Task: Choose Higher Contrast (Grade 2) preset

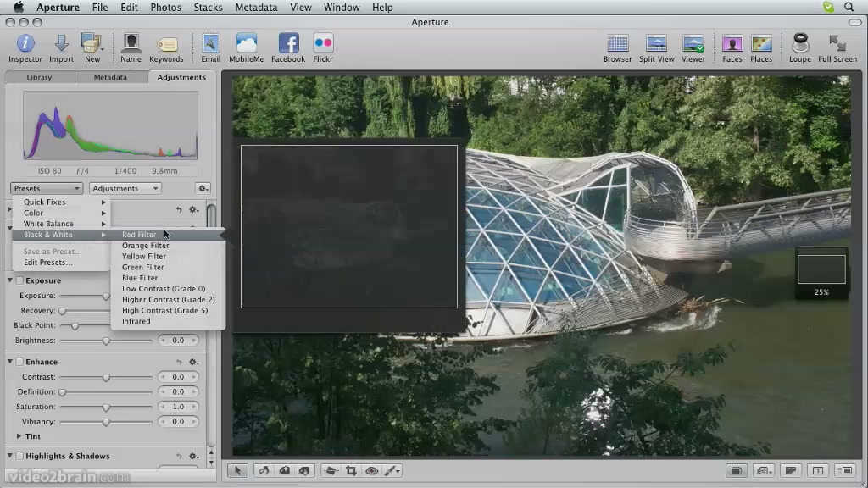Action: [x=169, y=300]
